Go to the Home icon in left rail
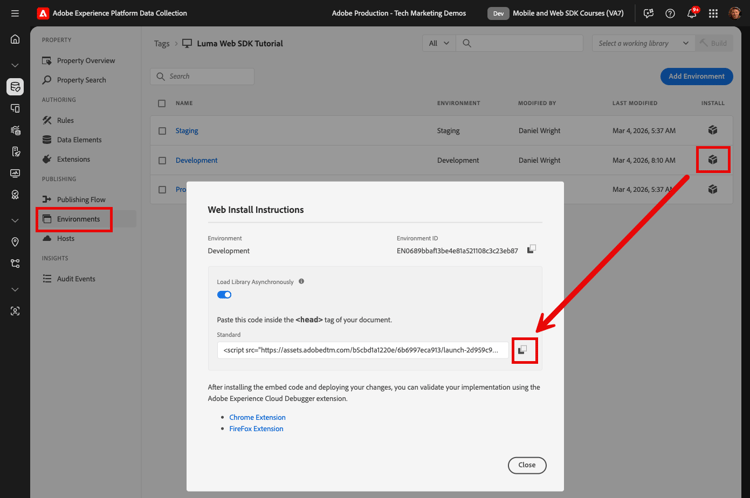The image size is (750, 498). point(15,39)
